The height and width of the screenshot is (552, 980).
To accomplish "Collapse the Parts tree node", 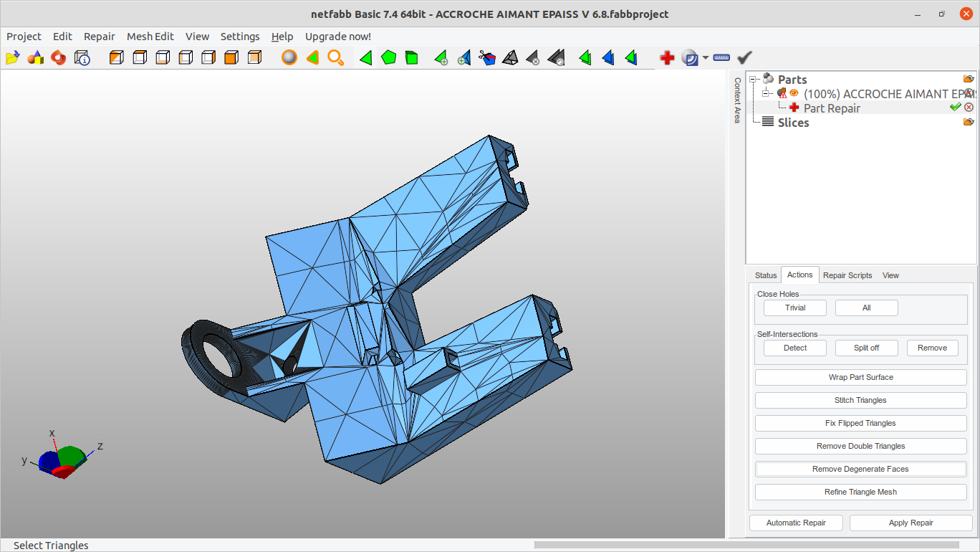I will (754, 80).
